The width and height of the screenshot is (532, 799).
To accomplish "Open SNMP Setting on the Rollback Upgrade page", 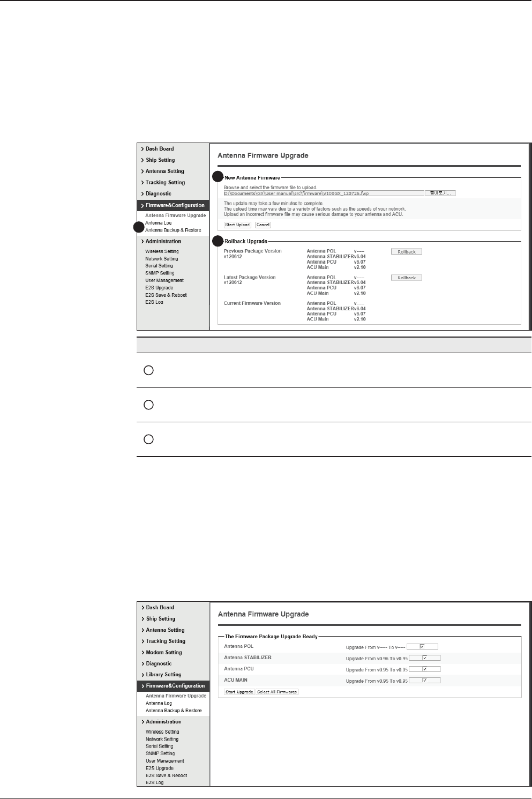I will click(x=160, y=273).
